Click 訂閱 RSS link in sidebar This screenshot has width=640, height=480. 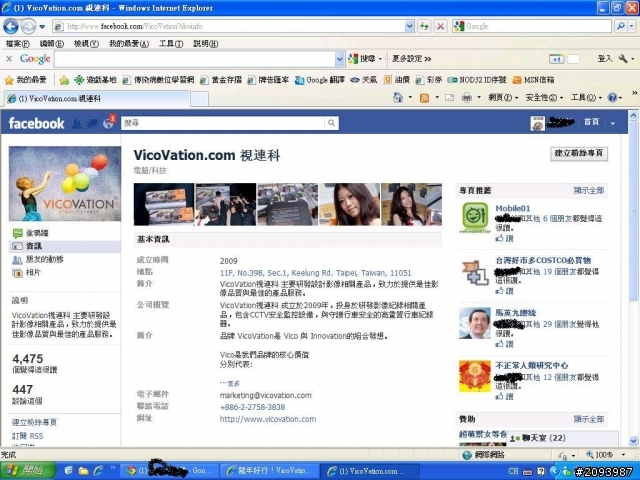[x=27, y=436]
